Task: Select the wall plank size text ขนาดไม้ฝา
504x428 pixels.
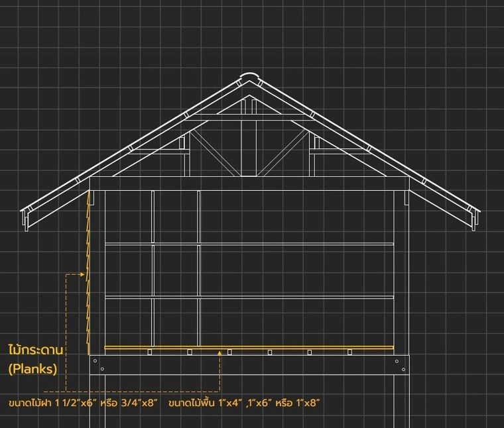Action: pos(83,403)
